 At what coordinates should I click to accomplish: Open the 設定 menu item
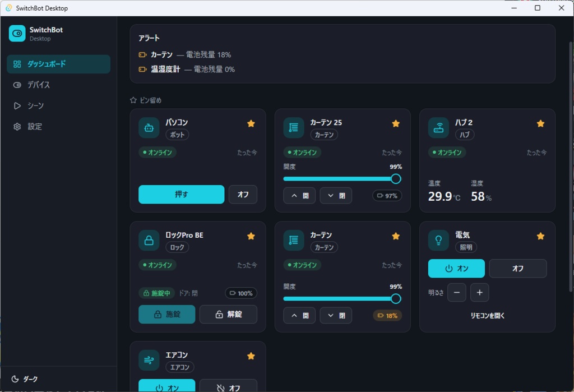tap(58, 127)
